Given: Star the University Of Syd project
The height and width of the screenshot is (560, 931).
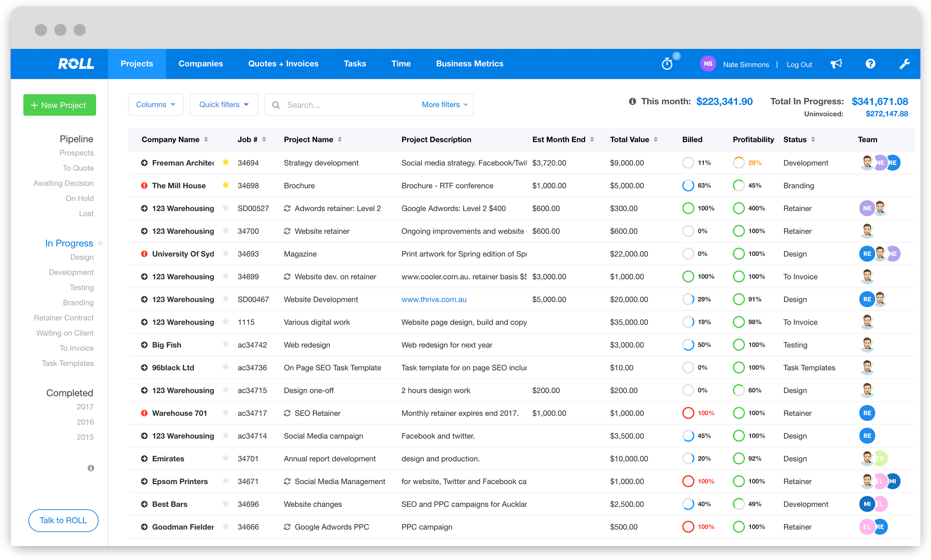Looking at the screenshot, I should pyautogui.click(x=226, y=253).
